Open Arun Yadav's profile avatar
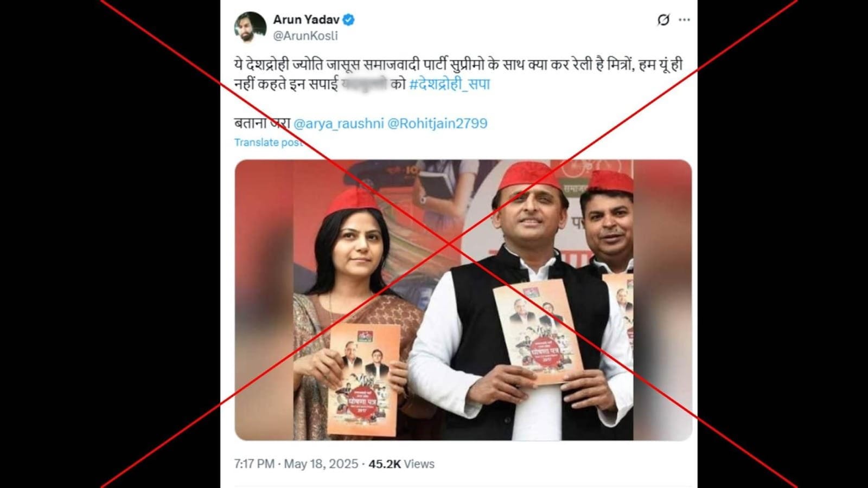The height and width of the screenshot is (488, 868). click(x=250, y=27)
